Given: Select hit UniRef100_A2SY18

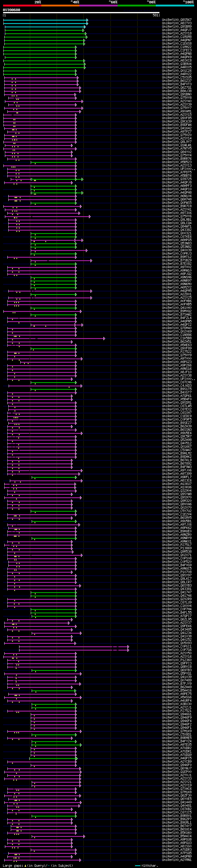Looking at the screenshot, I should (177, 33).
